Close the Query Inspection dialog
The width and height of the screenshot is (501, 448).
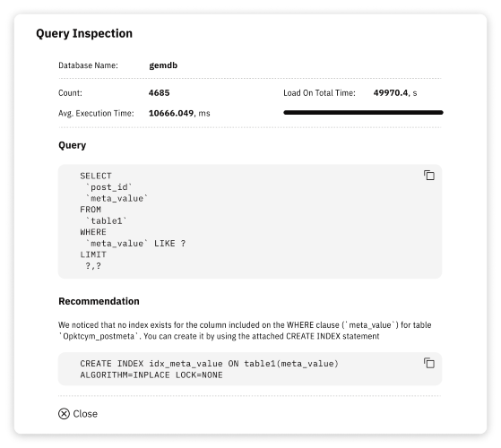78,414
